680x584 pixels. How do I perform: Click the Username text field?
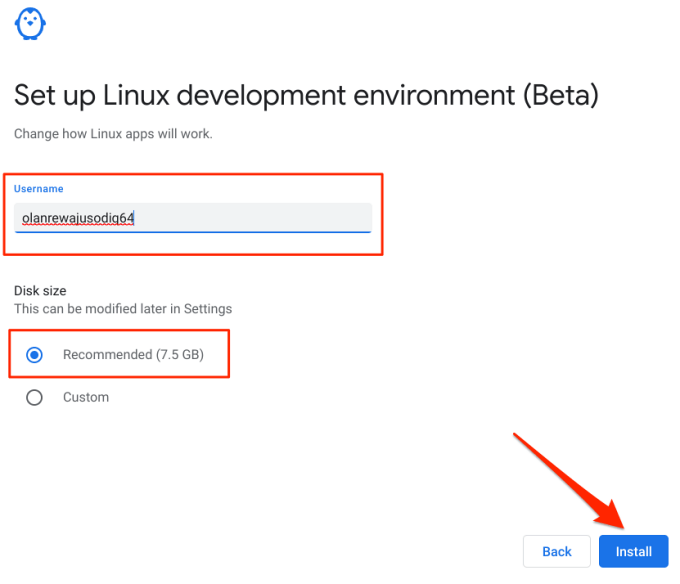point(192,217)
